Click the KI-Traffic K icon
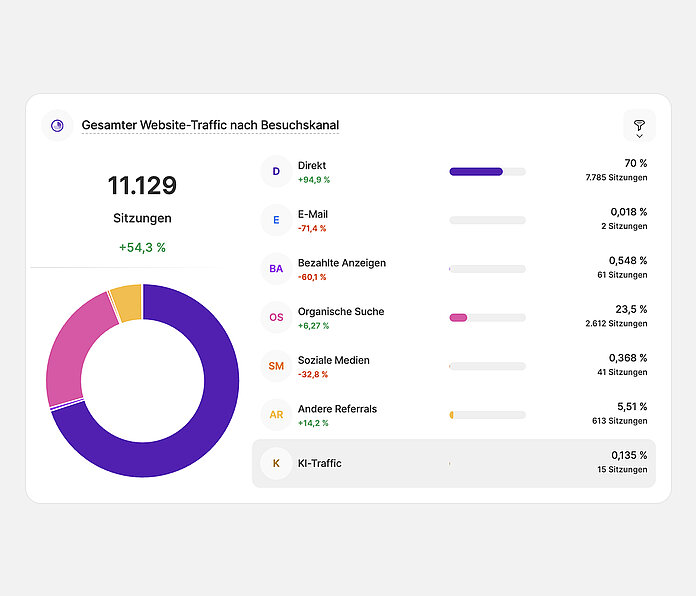Image resolution: width=696 pixels, height=596 pixels. [x=276, y=463]
